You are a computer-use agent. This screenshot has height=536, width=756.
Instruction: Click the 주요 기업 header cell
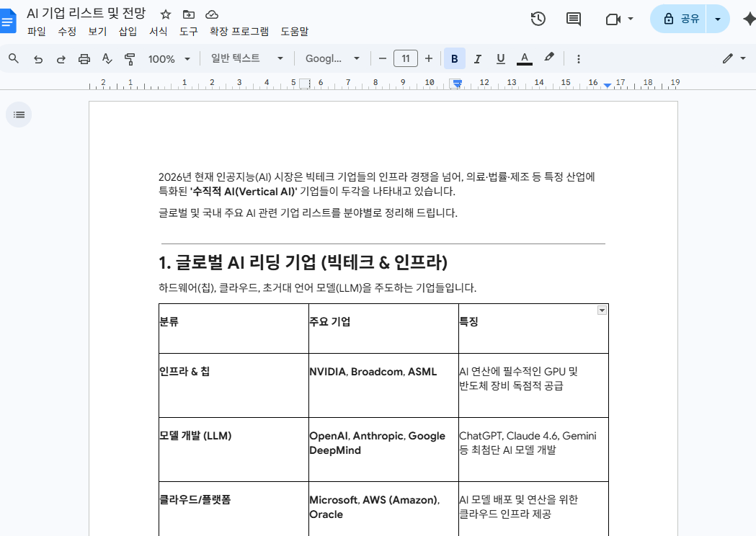point(384,329)
